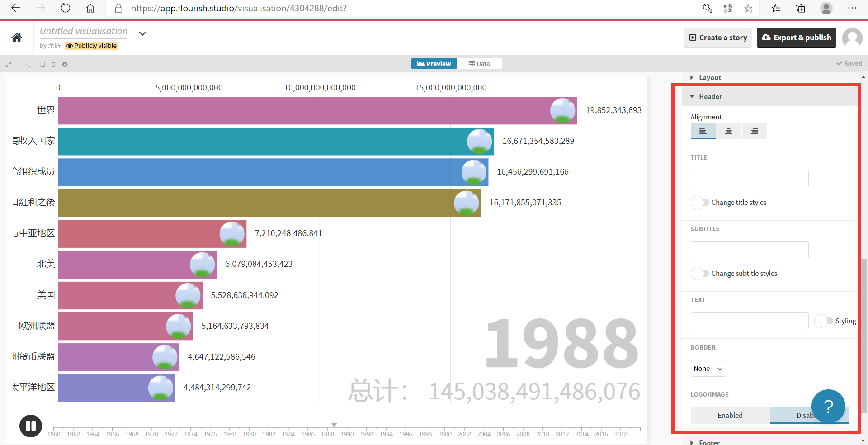Reload the page with the refresh icon
The image size is (868, 445).
tap(66, 8)
